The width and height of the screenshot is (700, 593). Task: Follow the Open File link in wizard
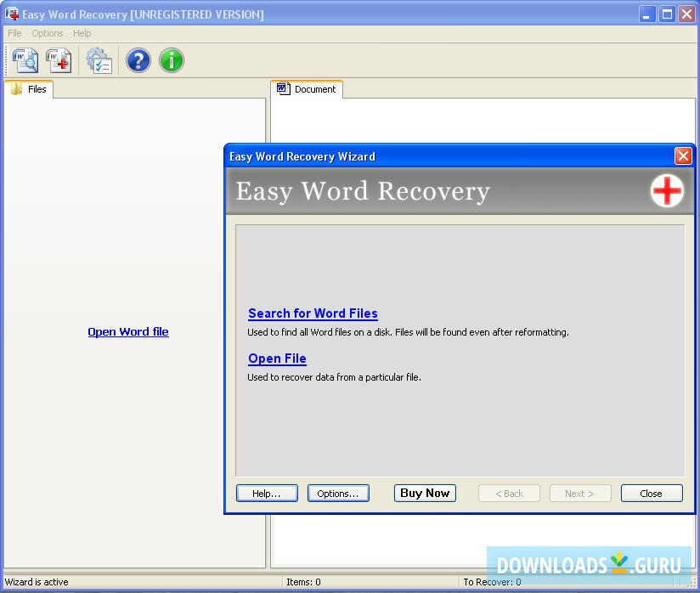pos(277,359)
